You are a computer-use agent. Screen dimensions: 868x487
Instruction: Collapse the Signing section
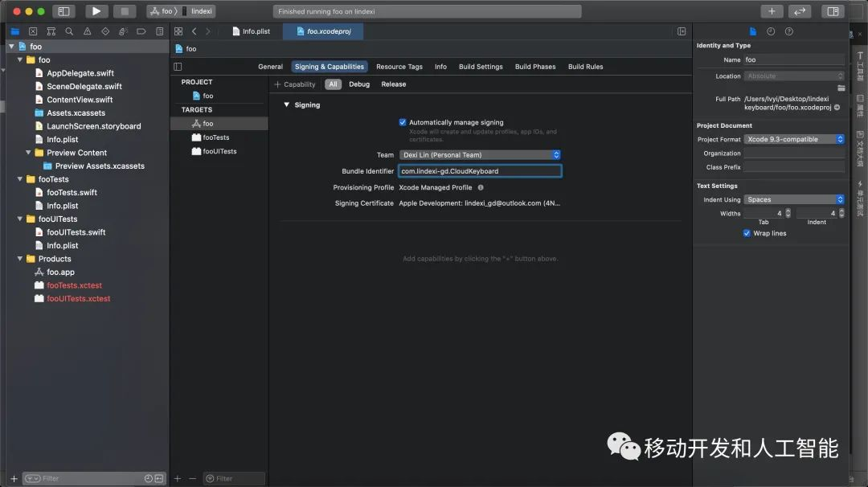click(286, 104)
